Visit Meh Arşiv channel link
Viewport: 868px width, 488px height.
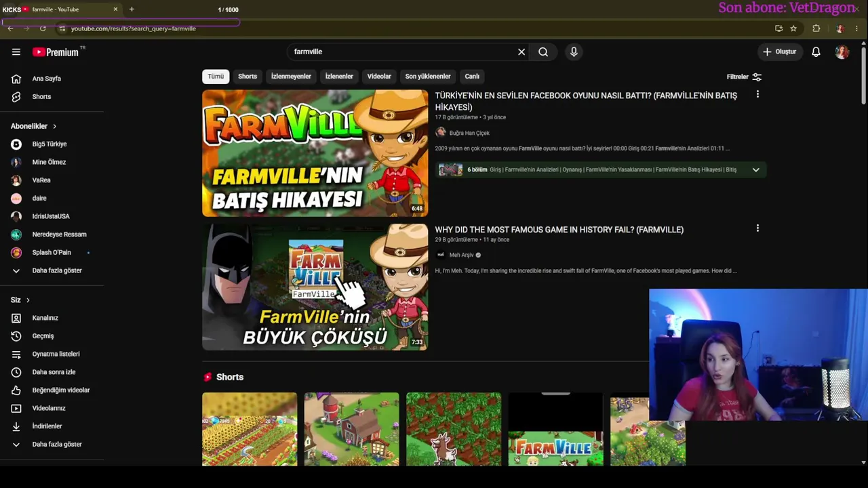pos(461,255)
